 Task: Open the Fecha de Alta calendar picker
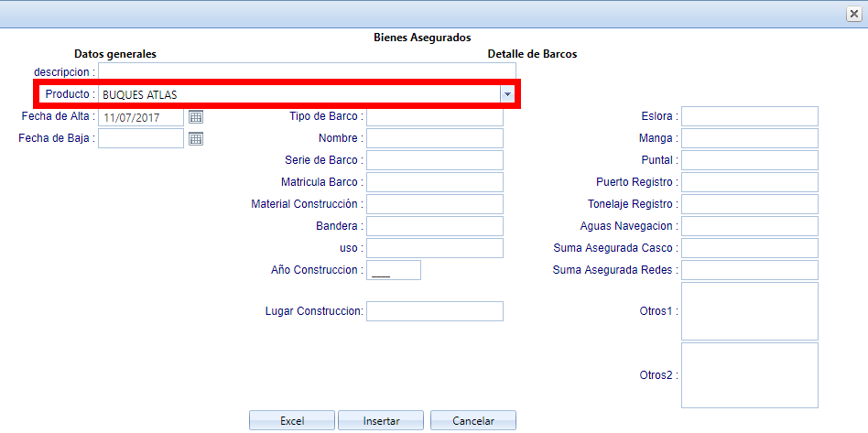coord(196,117)
